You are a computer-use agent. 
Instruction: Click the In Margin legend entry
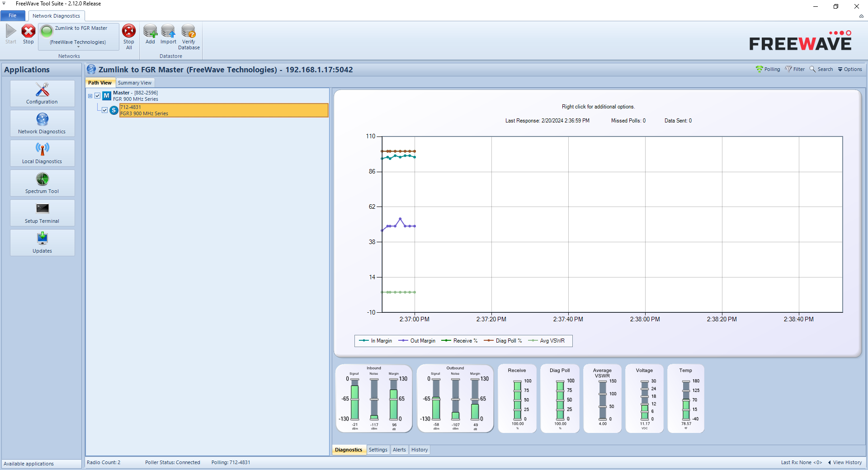375,341
